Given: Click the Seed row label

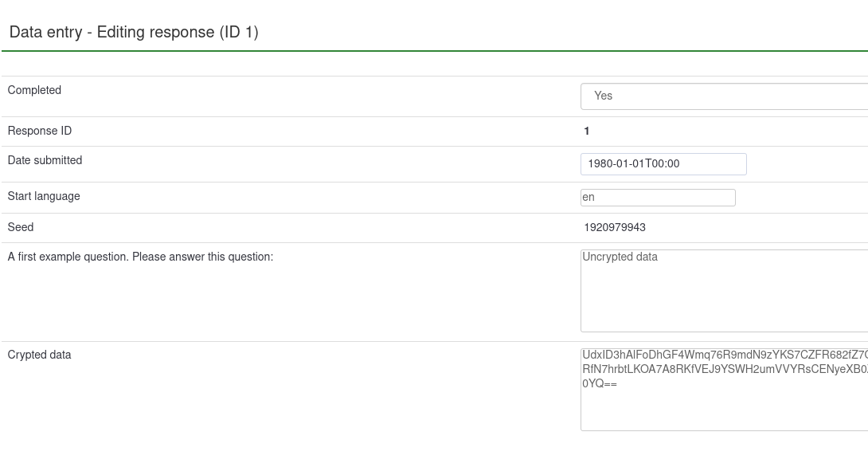Looking at the screenshot, I should 21,228.
